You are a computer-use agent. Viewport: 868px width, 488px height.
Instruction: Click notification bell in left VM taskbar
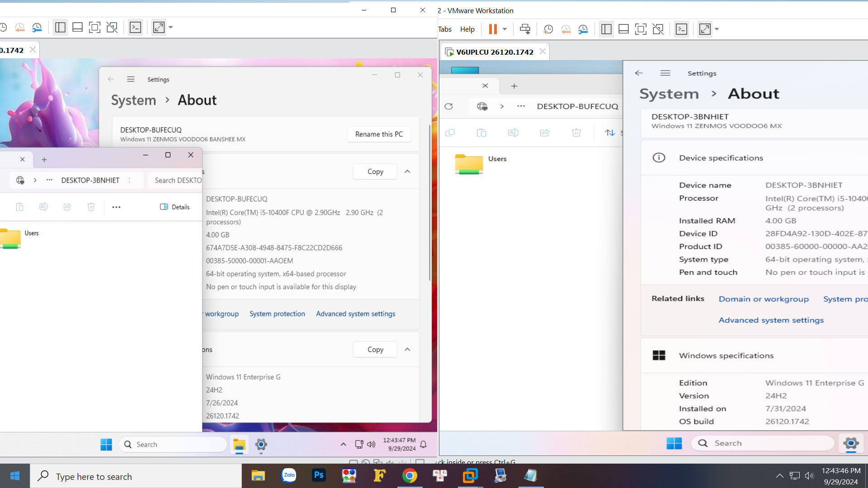(423, 445)
